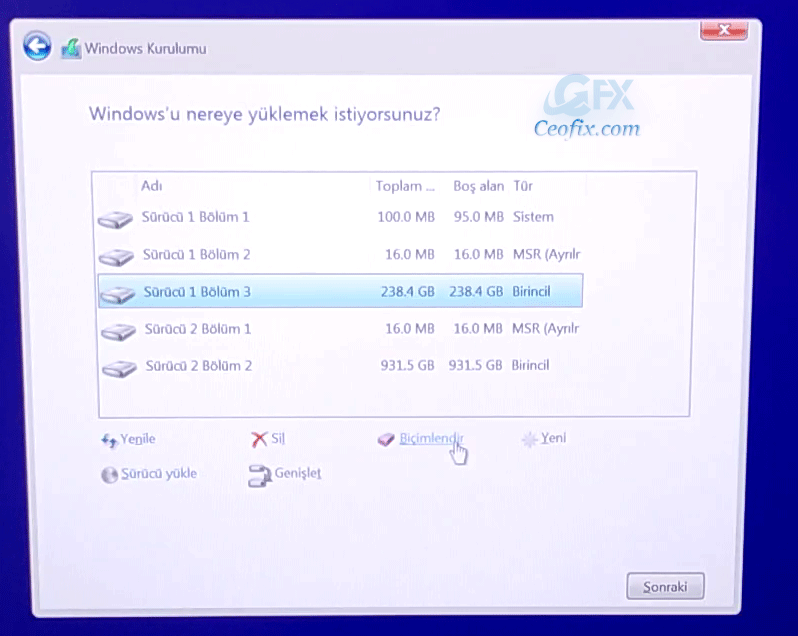Click drive icon for Sürücü 1 Bölüm 1
This screenshot has width=798, height=636.
click(115, 219)
